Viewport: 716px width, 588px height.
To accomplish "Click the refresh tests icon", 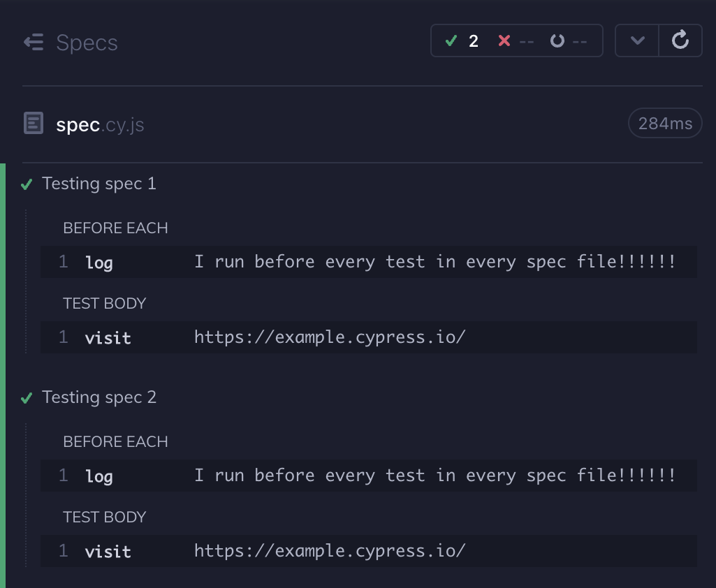I will click(x=682, y=40).
